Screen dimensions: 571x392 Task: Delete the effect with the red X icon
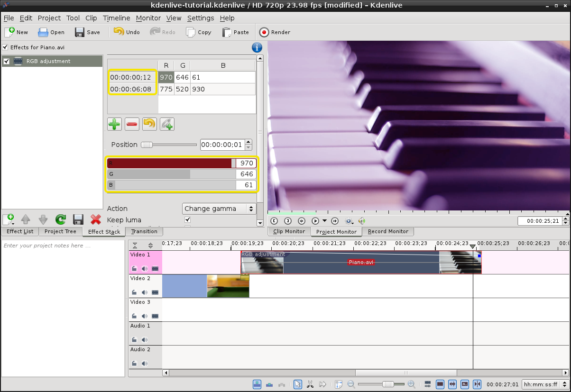(x=96, y=219)
